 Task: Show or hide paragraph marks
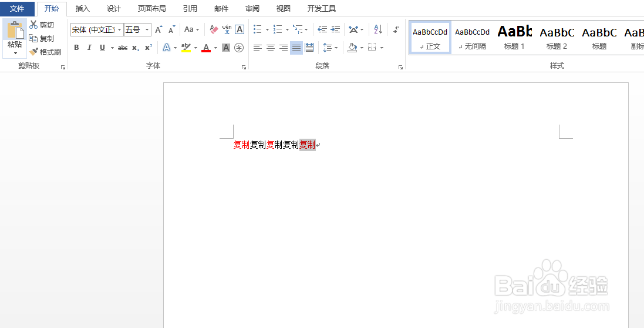(396, 29)
